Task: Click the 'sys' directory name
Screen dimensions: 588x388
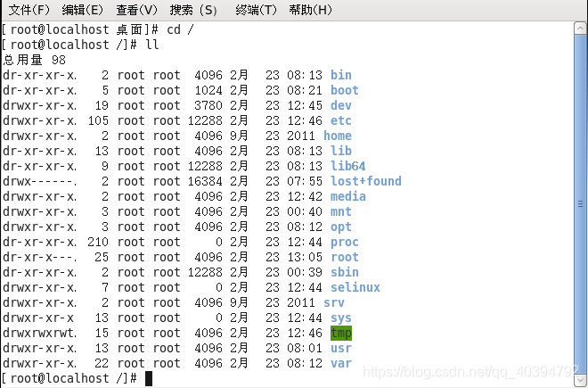Action: coord(341,318)
